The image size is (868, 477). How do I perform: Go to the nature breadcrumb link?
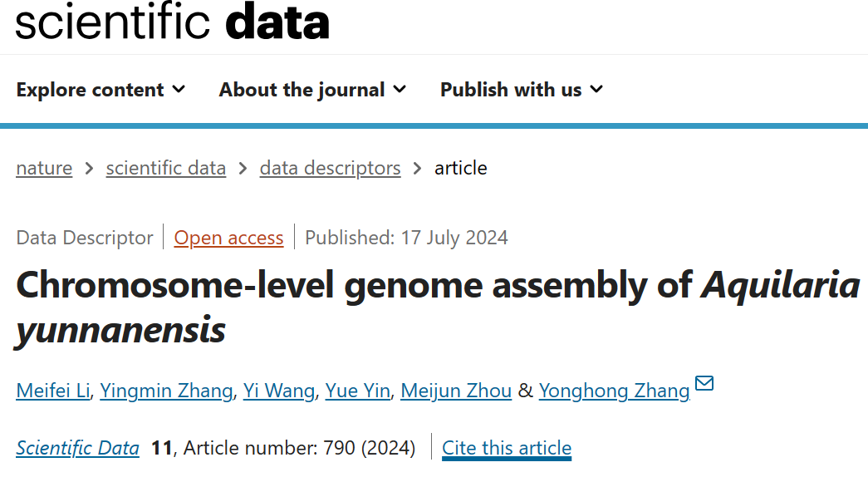point(44,168)
